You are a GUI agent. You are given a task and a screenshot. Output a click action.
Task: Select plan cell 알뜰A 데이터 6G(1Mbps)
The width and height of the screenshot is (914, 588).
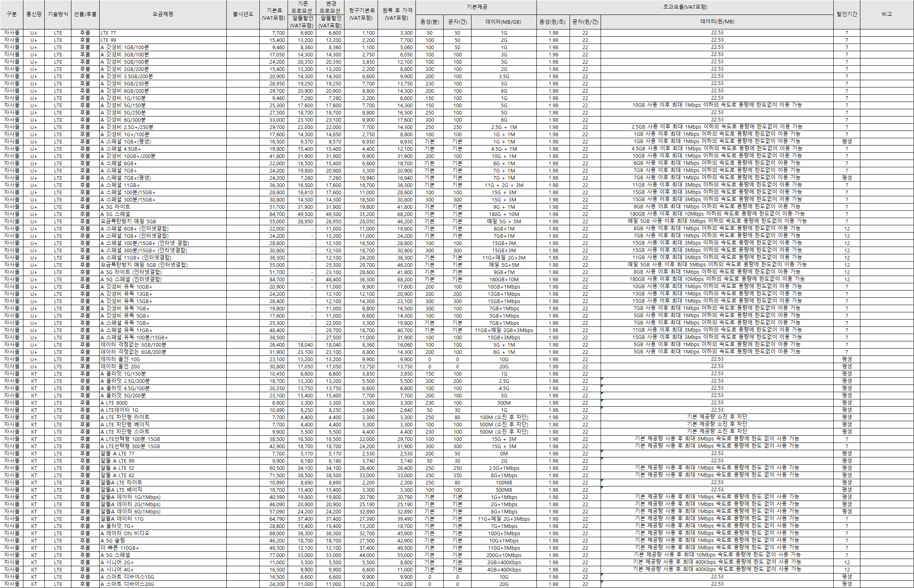point(163,512)
